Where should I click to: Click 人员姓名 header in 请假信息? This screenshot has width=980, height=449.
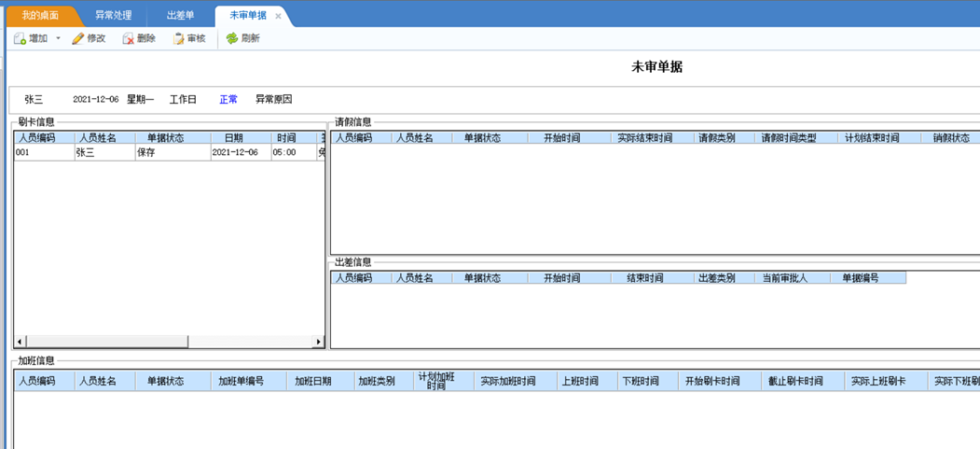[x=421, y=138]
